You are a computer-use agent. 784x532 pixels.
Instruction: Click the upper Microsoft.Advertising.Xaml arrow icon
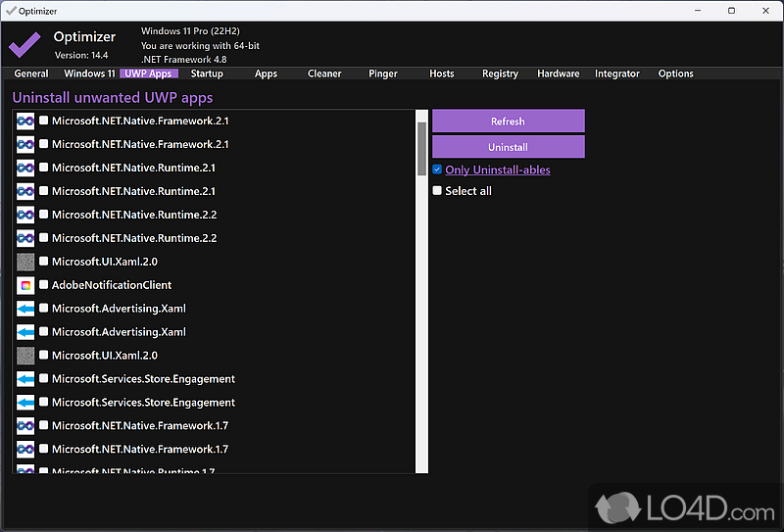tap(25, 309)
